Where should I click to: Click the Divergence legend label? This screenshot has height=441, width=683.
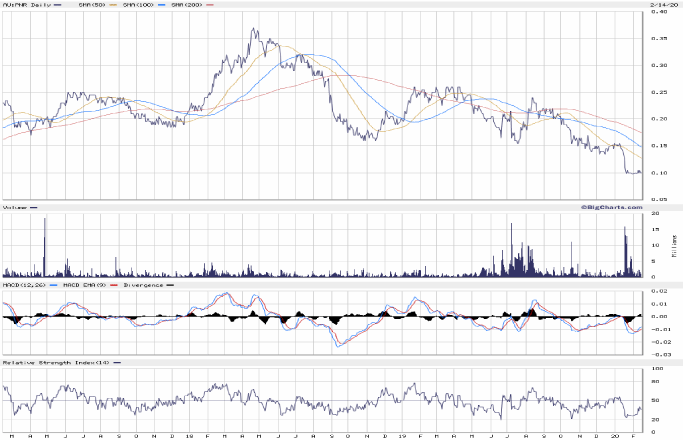143,285
